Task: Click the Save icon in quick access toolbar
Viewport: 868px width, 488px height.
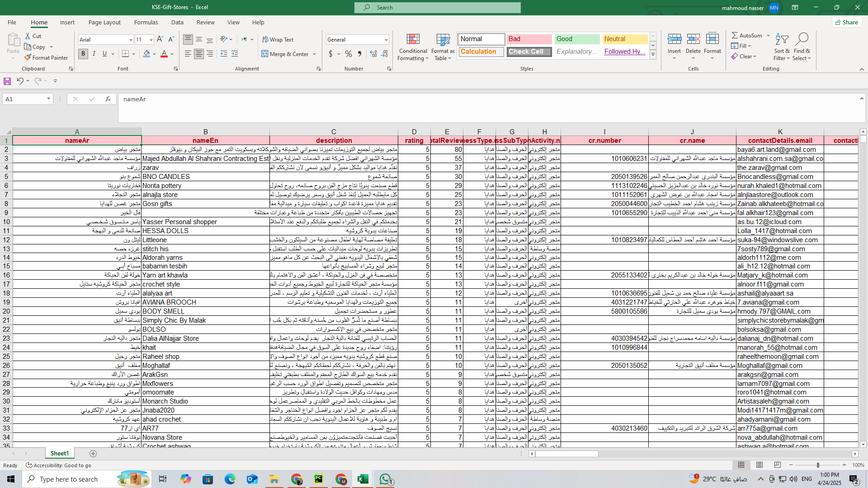Action: click(7, 81)
